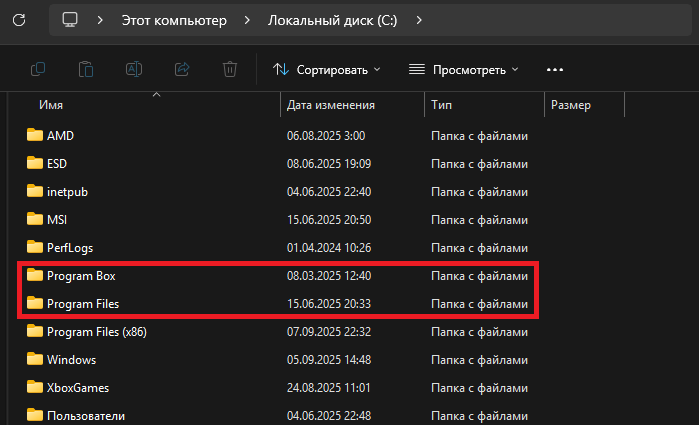Select the Windows folder
Screen dimensions: 699x425
(x=71, y=359)
